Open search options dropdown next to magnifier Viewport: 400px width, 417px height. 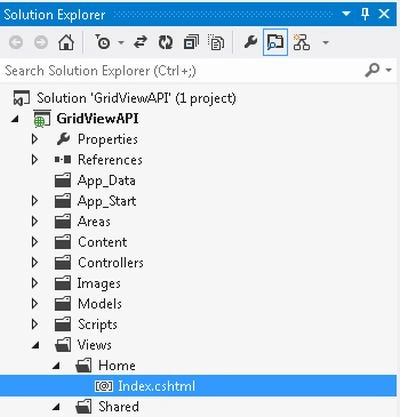[389, 70]
